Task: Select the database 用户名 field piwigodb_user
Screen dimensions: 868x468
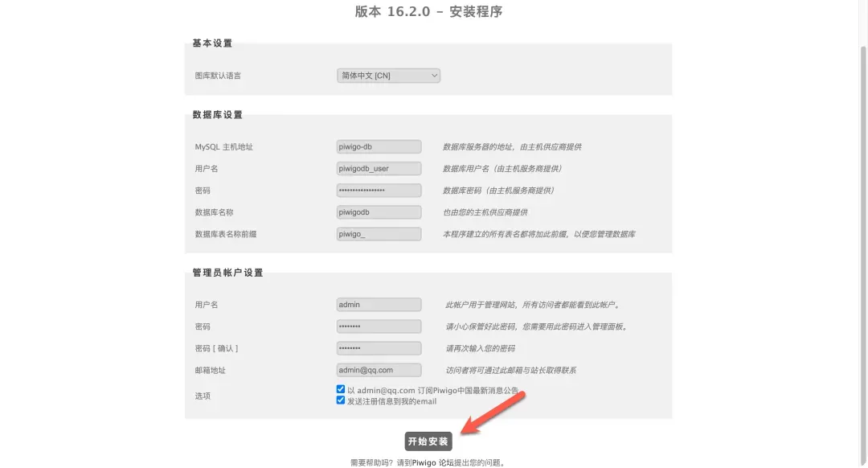Action: pyautogui.click(x=379, y=168)
